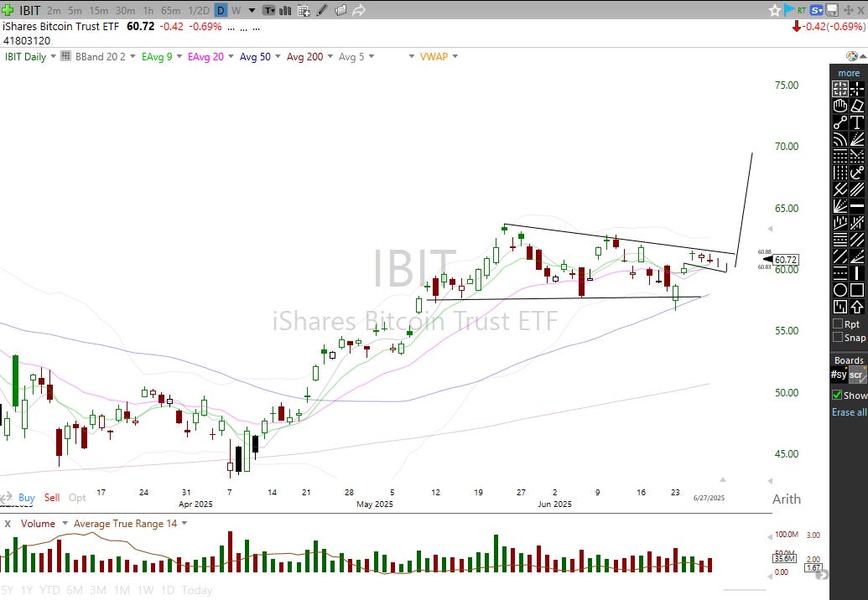Select the hand pan tool
Image resolution: width=868 pixels, height=600 pixels.
(x=840, y=105)
